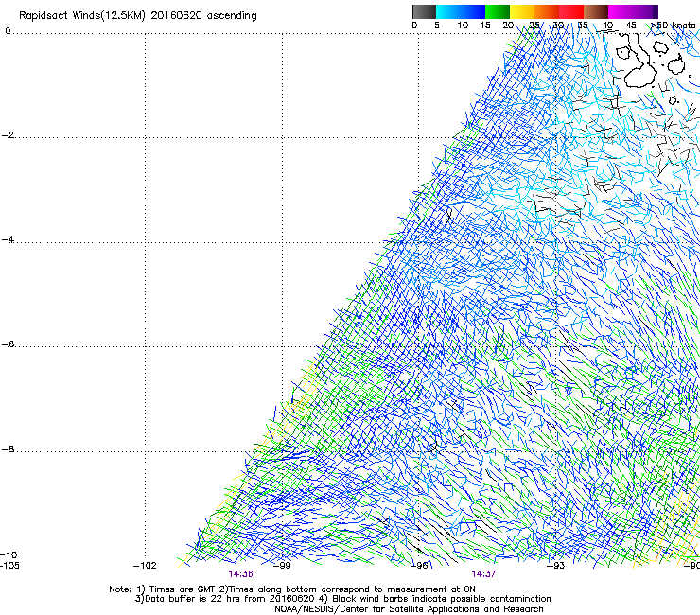The image size is (700, 615).
Task: Click the purple 14:38 pass time label
Action: pos(240,574)
